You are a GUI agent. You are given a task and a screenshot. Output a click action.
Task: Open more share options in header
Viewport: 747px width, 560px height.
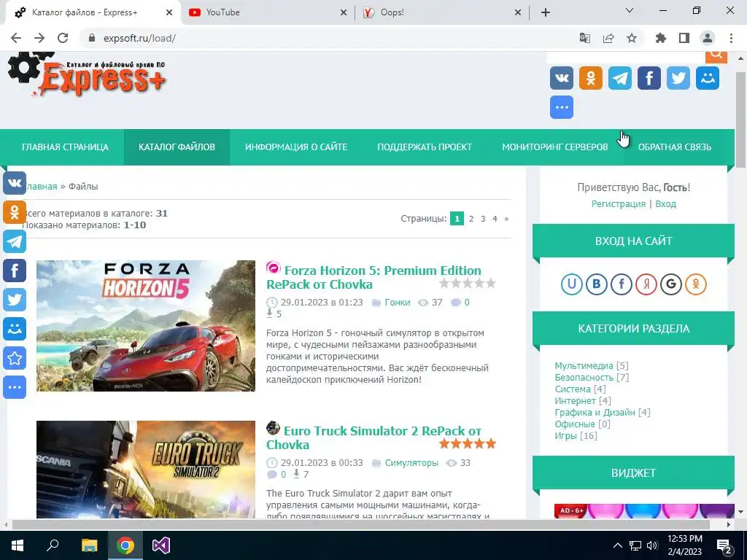point(562,107)
